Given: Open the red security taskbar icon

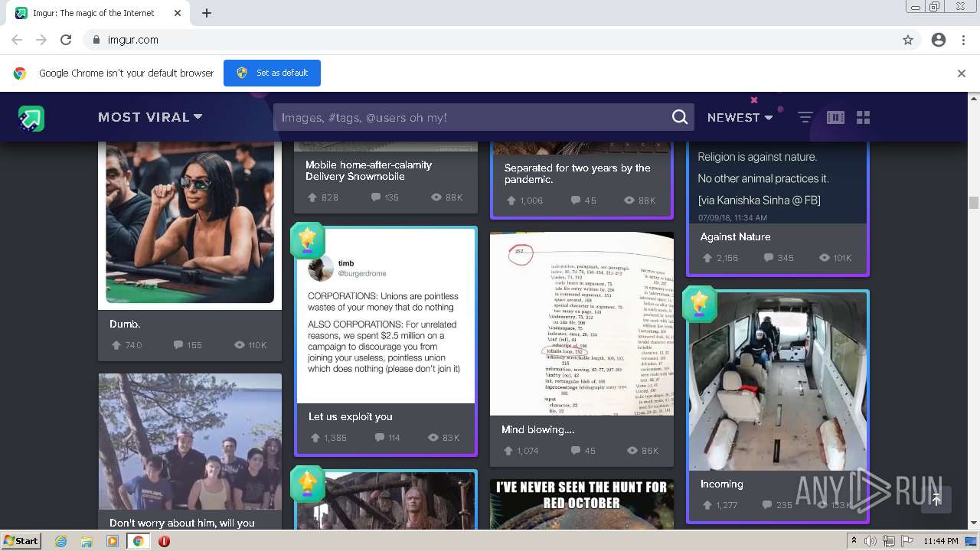Looking at the screenshot, I should (x=164, y=541).
